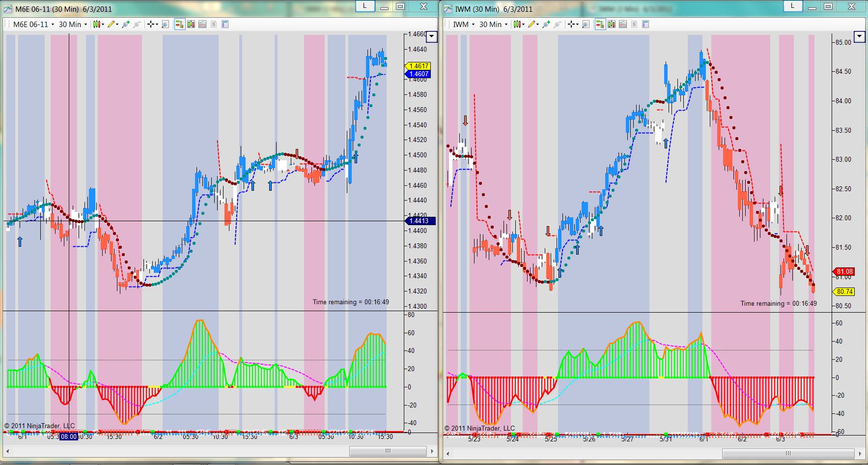868x465 pixels.
Task: Open chart Properties in M6E window
Action: point(225,24)
